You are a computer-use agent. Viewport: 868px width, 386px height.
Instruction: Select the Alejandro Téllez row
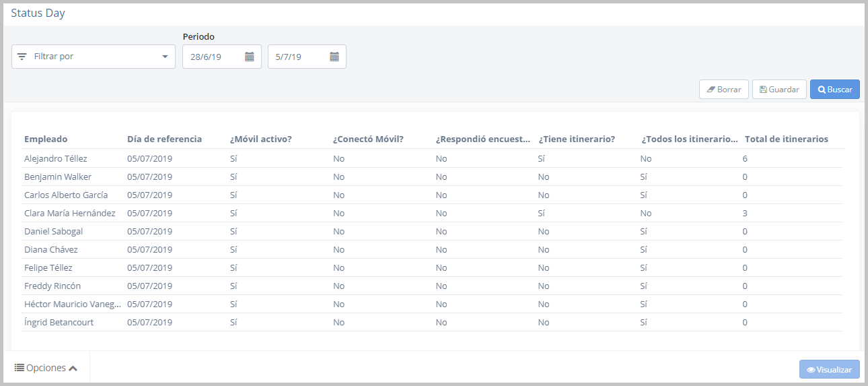click(x=55, y=159)
